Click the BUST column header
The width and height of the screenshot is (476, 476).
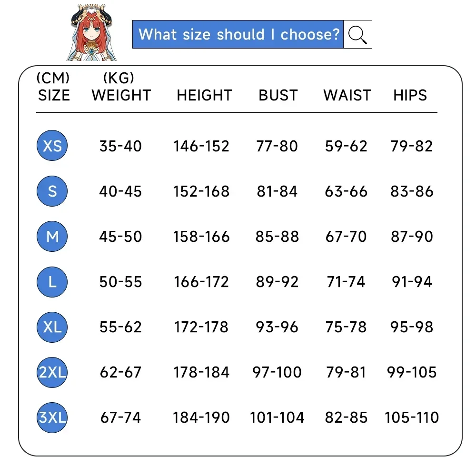(x=278, y=95)
